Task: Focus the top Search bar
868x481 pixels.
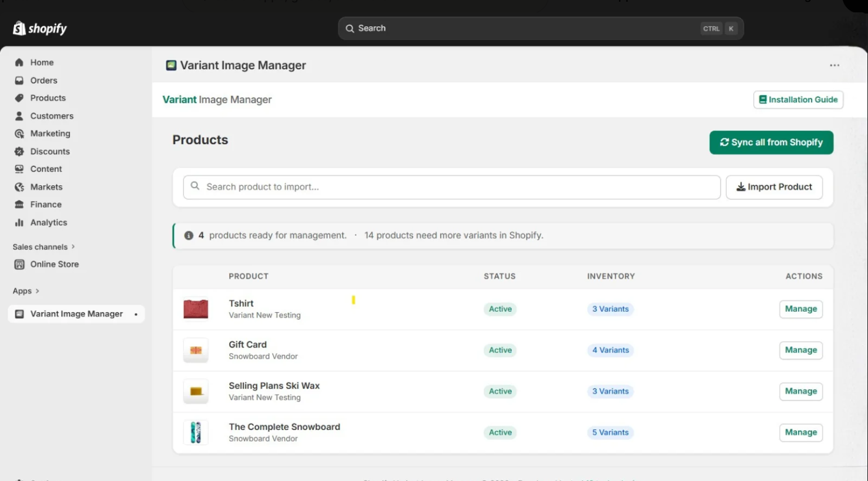Action: 541,28
